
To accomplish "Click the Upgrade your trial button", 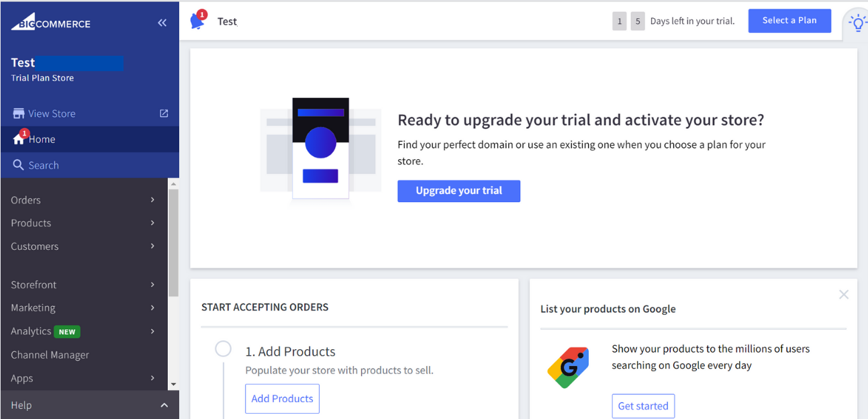I will (x=459, y=191).
